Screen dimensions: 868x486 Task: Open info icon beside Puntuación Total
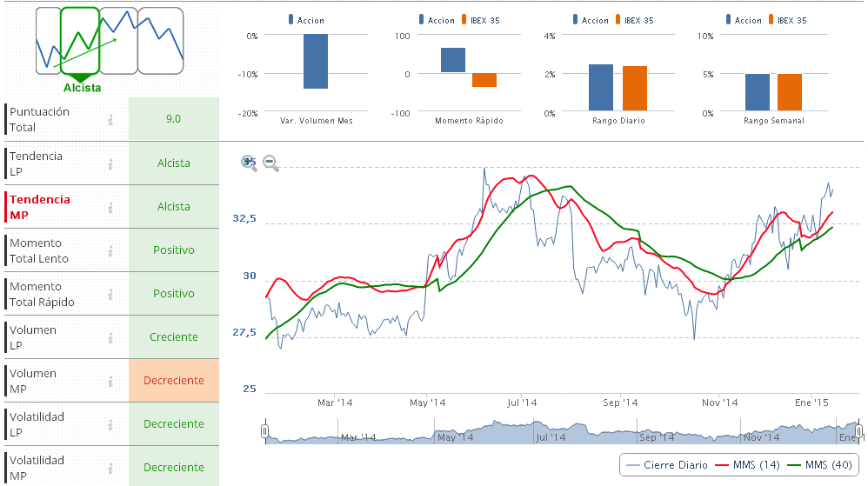click(x=110, y=120)
